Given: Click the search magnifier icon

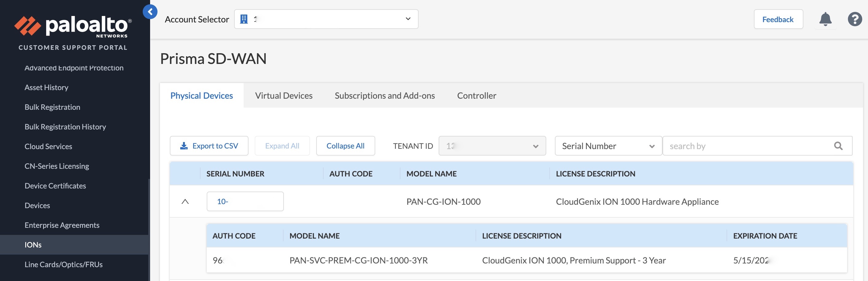Looking at the screenshot, I should click(x=838, y=146).
